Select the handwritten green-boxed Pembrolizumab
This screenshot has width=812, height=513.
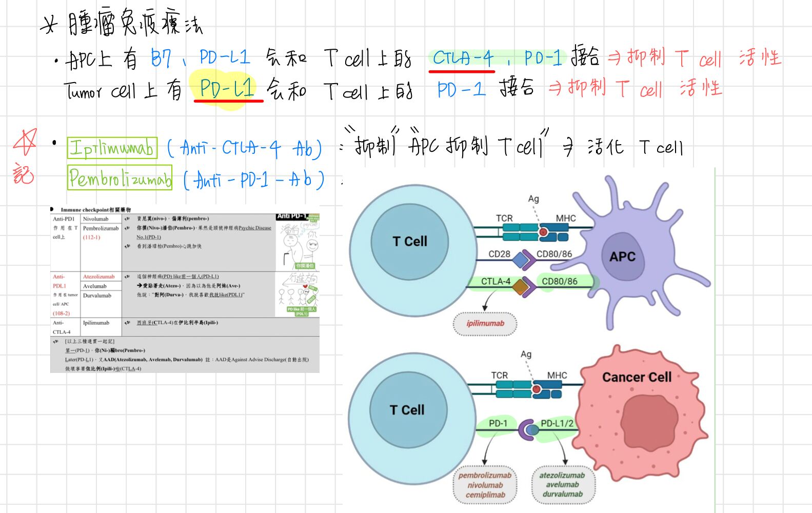tap(120, 178)
